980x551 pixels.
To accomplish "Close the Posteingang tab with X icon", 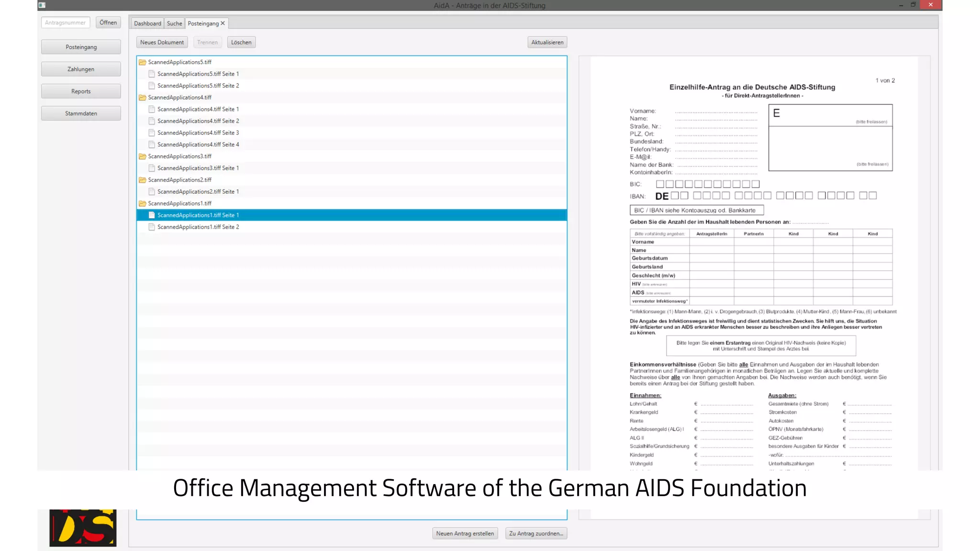I will [x=223, y=23].
